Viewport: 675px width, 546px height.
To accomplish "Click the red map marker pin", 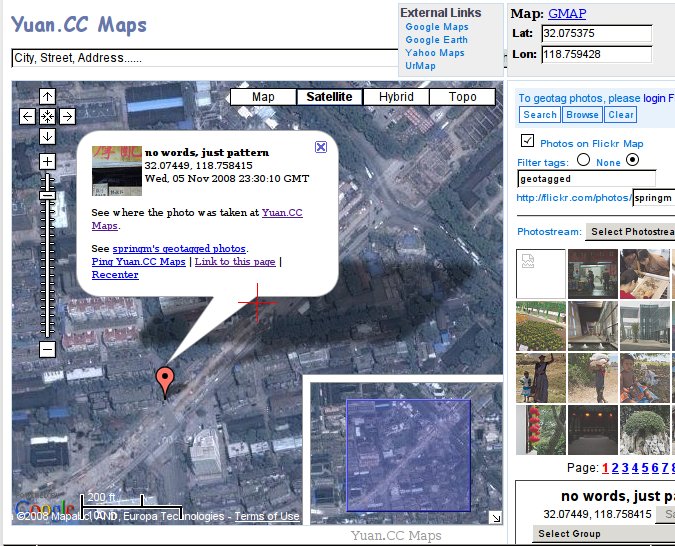I will click(166, 380).
